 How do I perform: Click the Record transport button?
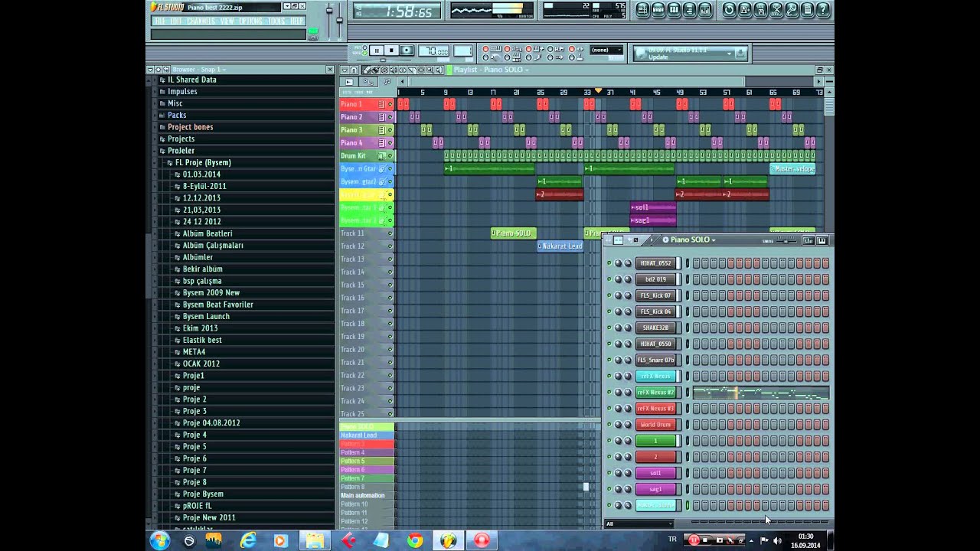coord(407,51)
